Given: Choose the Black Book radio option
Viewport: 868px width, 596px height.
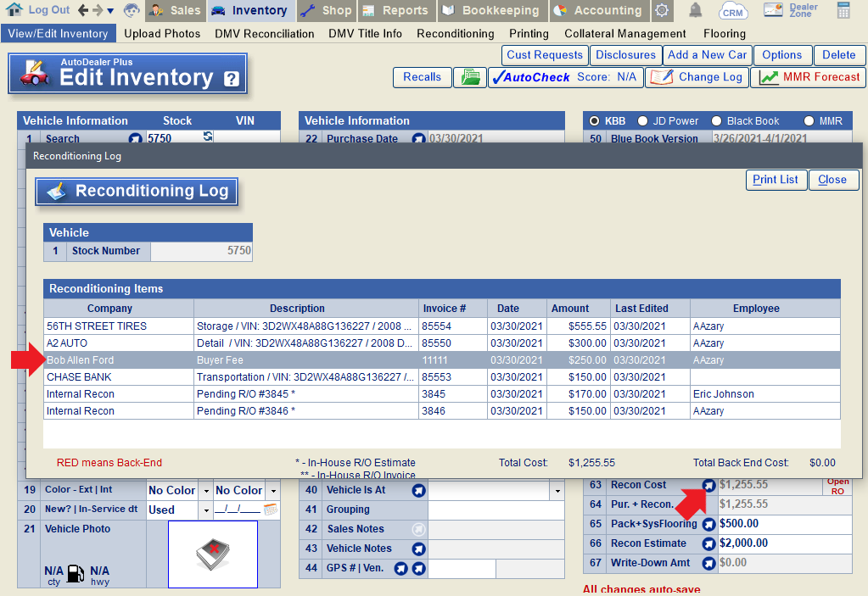Looking at the screenshot, I should tap(717, 121).
